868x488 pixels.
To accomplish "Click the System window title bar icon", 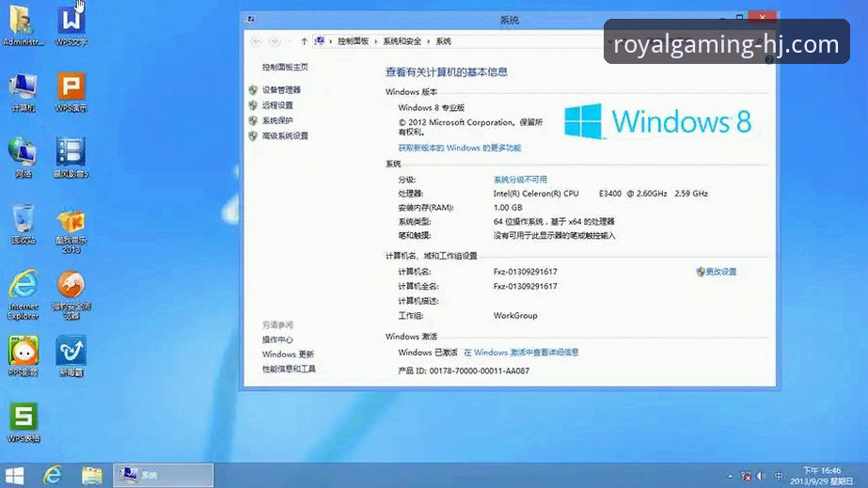I will click(251, 20).
